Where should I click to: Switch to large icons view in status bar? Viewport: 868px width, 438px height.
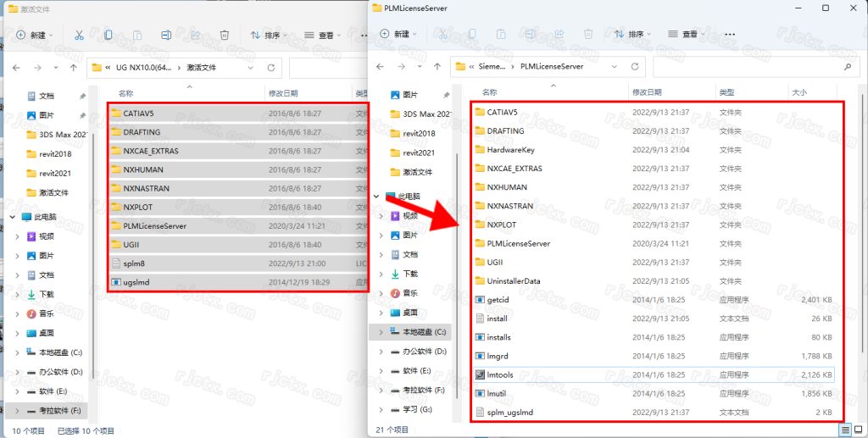(858, 430)
